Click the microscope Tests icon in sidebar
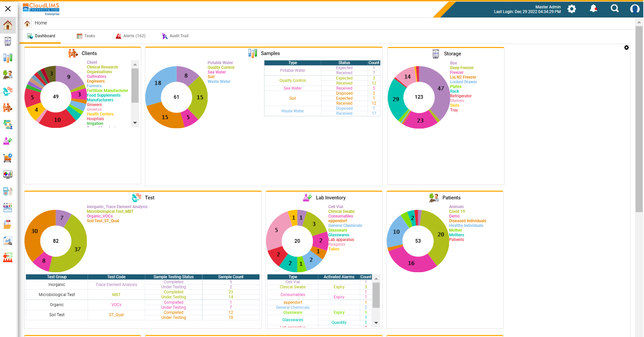This screenshot has height=337, width=644. coord(7,91)
